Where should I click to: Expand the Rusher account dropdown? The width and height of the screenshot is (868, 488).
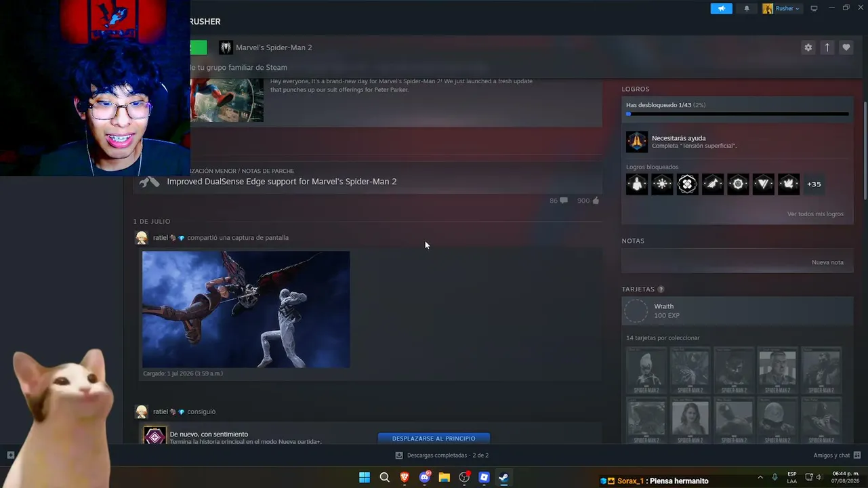click(781, 9)
